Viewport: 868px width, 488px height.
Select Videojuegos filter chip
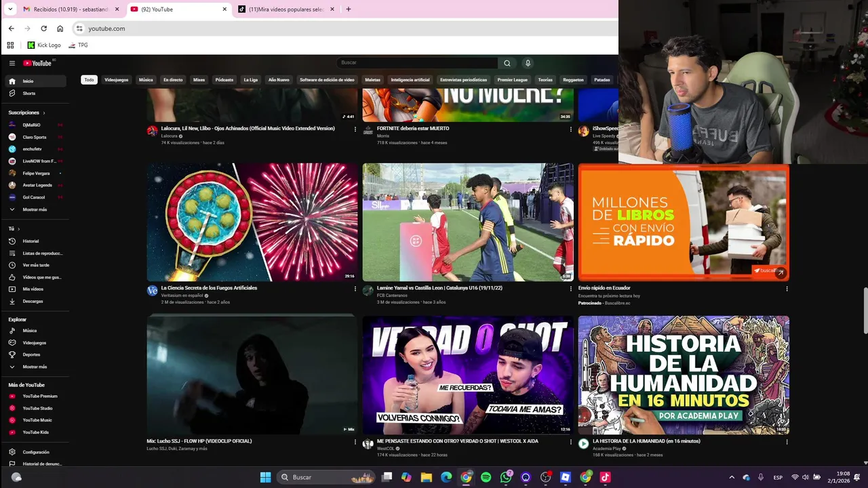(117, 80)
